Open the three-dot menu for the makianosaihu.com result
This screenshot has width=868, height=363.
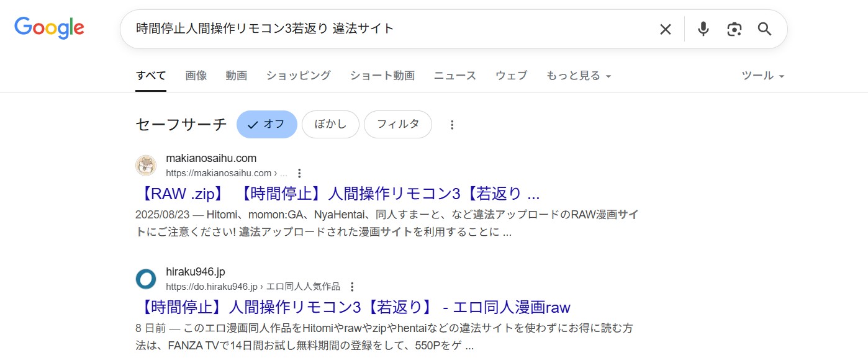pyautogui.click(x=301, y=173)
